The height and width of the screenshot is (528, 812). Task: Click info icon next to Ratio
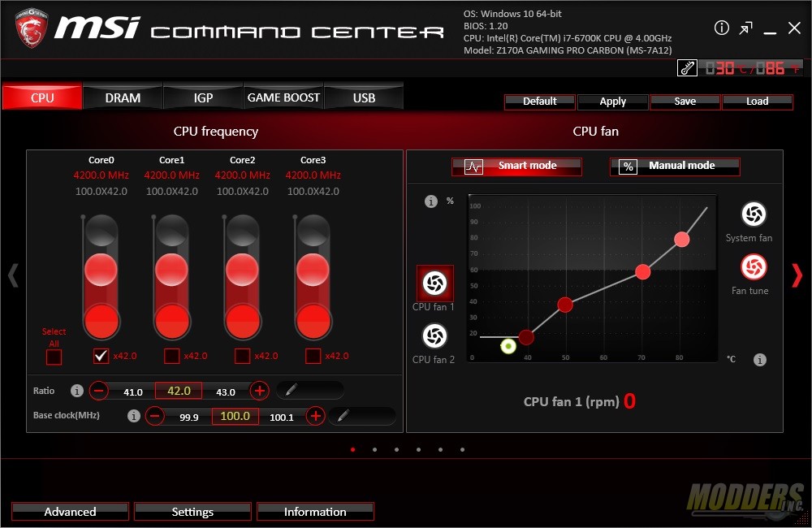pos(76,391)
